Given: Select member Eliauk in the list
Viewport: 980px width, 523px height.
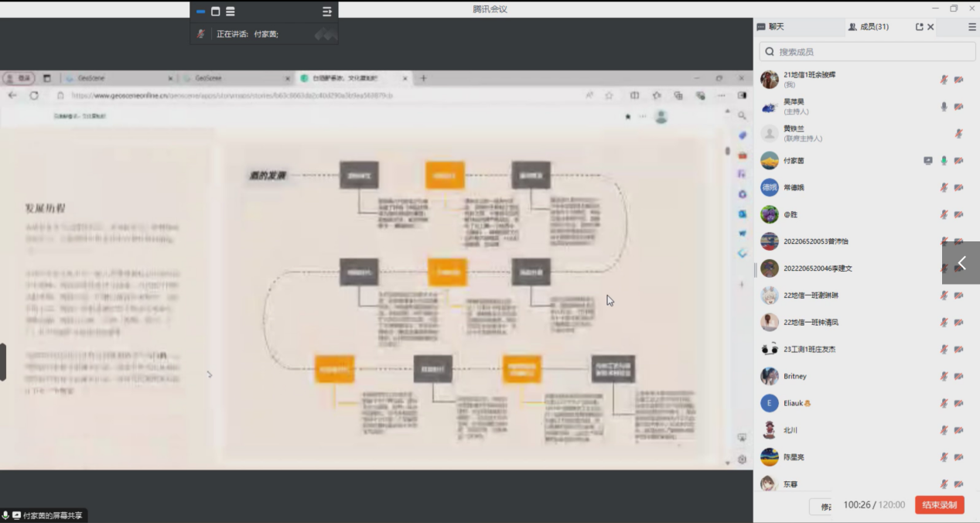Looking at the screenshot, I should (797, 403).
